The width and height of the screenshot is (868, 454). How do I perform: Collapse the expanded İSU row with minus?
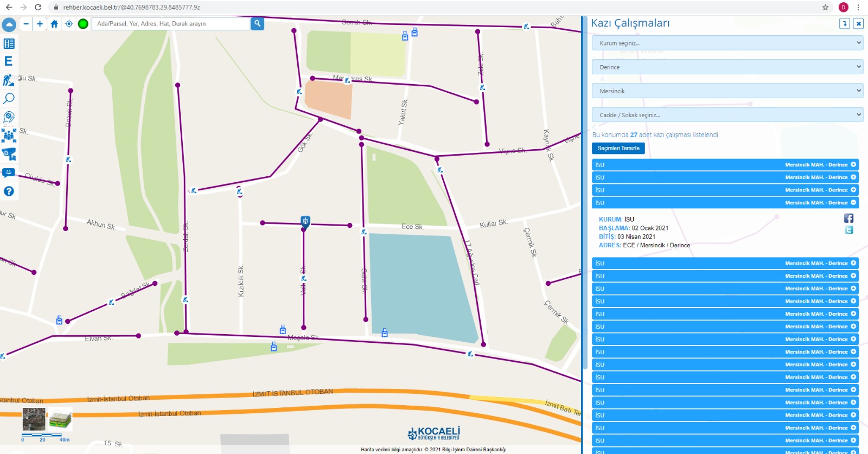(x=853, y=202)
